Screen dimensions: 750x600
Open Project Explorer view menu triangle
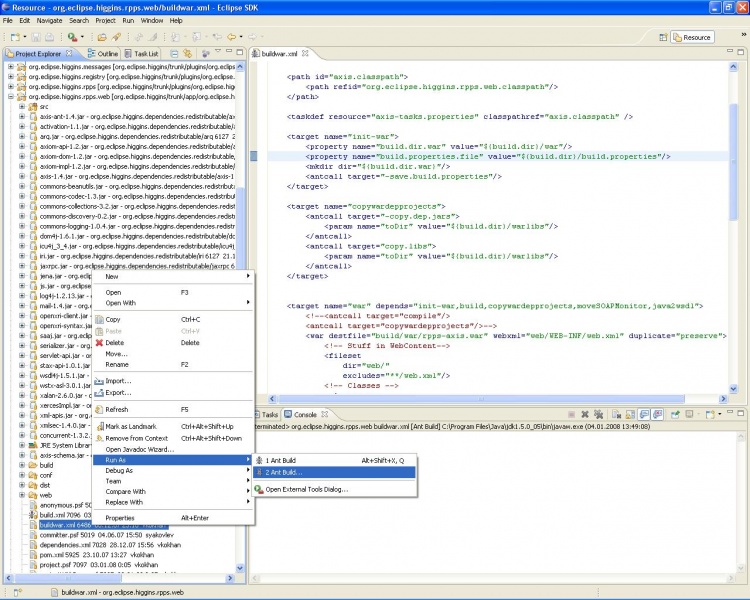click(x=218, y=51)
